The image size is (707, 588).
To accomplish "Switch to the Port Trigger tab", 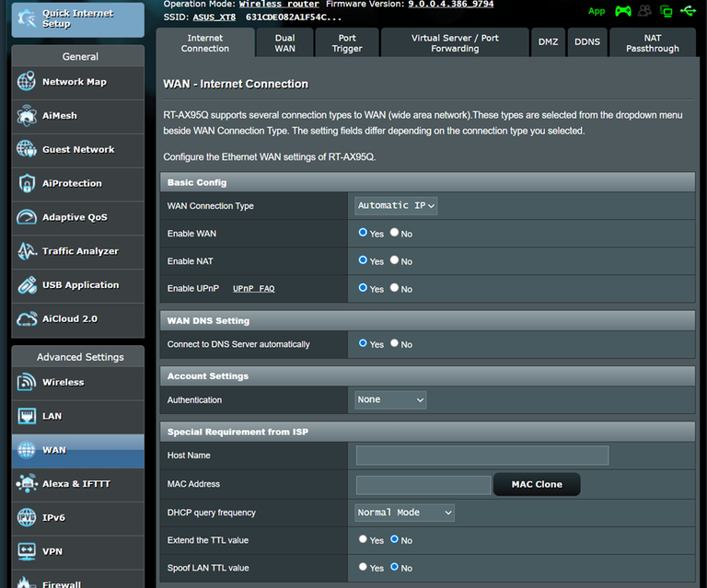I will (347, 43).
